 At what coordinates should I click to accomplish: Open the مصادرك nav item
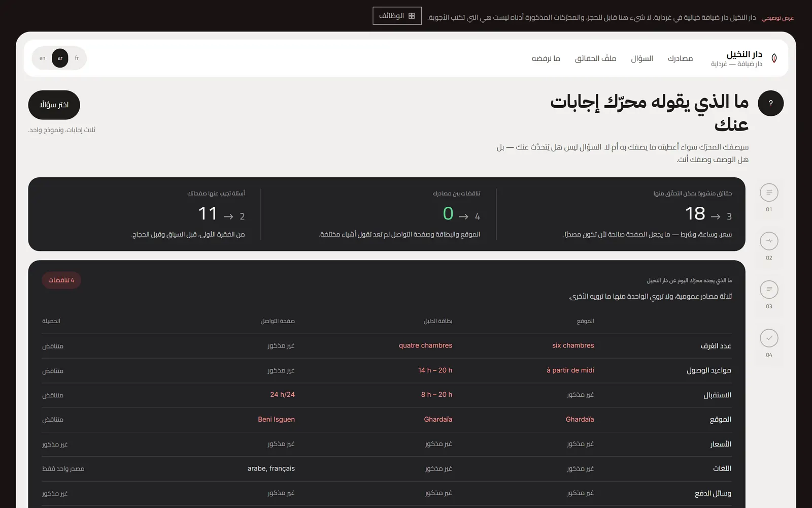[680, 58]
